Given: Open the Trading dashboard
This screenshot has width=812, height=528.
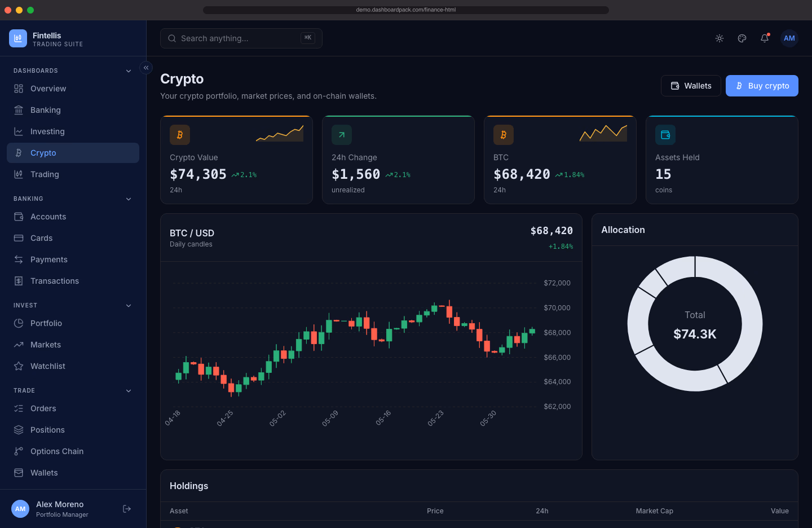Looking at the screenshot, I should tap(73, 174).
